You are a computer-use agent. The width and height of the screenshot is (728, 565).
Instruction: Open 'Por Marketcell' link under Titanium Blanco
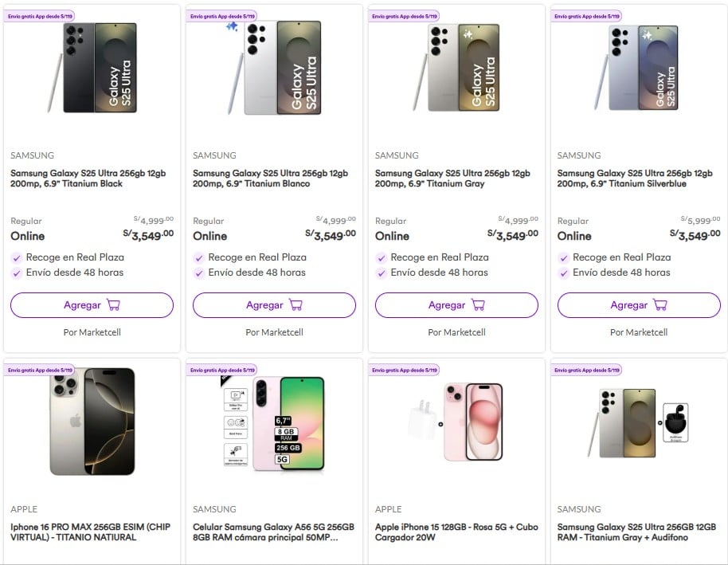(x=274, y=332)
